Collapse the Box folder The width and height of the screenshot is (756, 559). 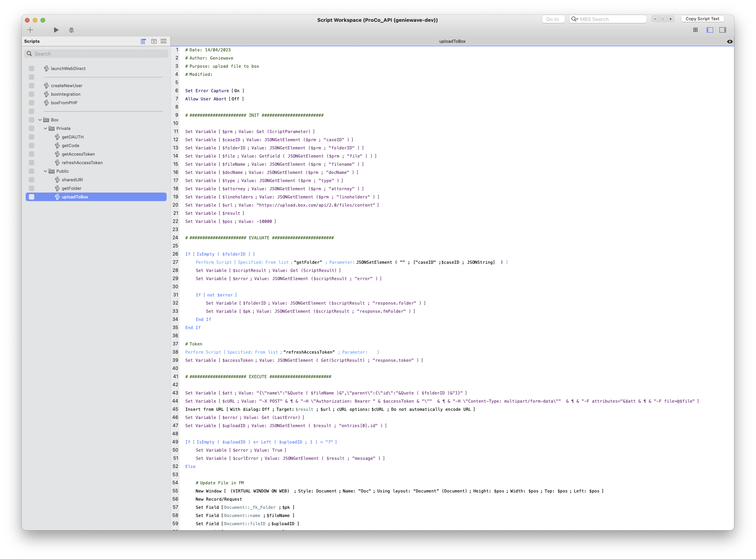coord(40,120)
